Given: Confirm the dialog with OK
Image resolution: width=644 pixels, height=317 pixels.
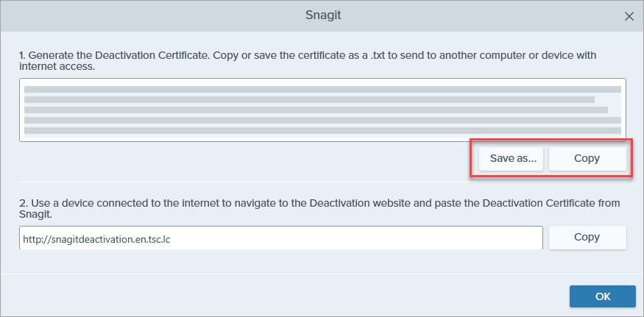Looking at the screenshot, I should (x=603, y=296).
